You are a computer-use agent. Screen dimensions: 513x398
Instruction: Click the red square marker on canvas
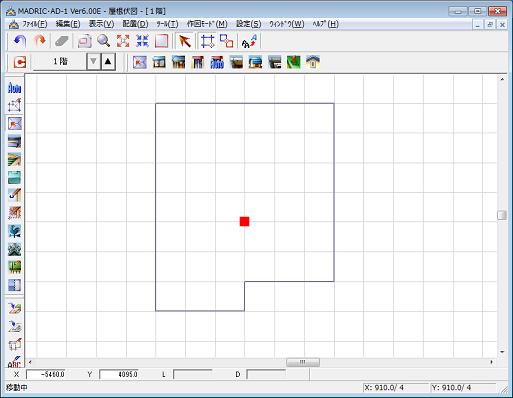pos(244,221)
